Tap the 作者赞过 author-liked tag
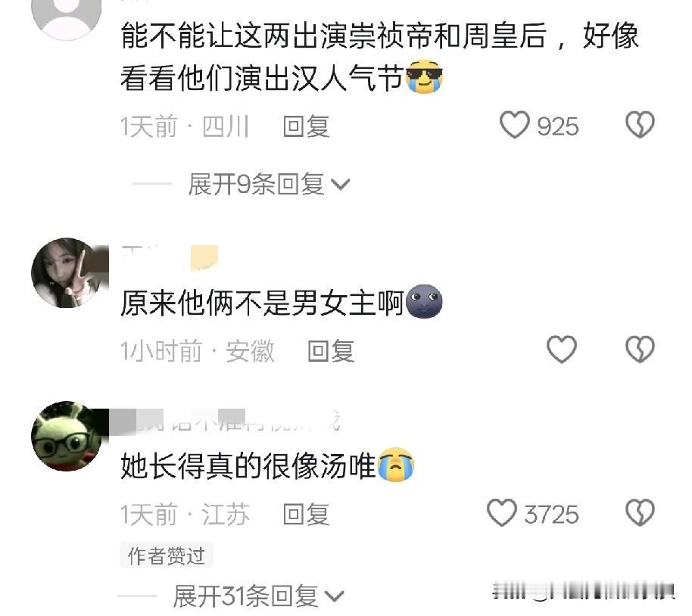Screen dimensions: 692x616 coord(167,555)
